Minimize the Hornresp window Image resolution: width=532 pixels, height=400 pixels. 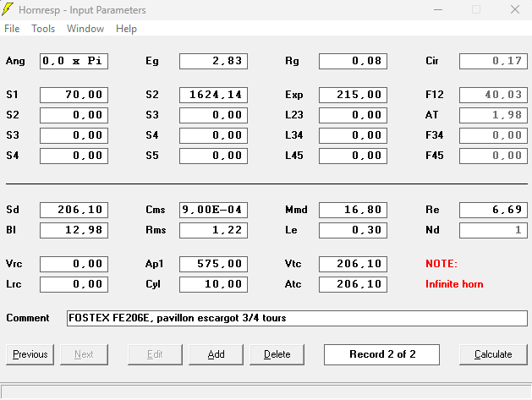438,9
